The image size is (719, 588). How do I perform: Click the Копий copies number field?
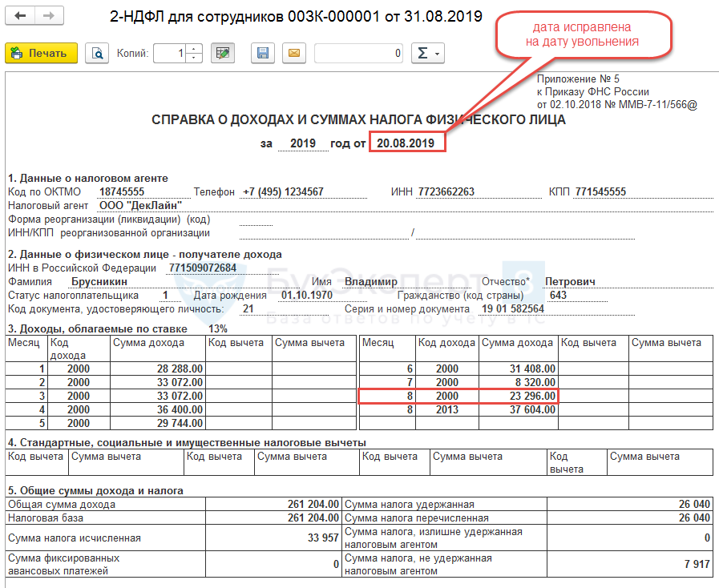click(170, 53)
